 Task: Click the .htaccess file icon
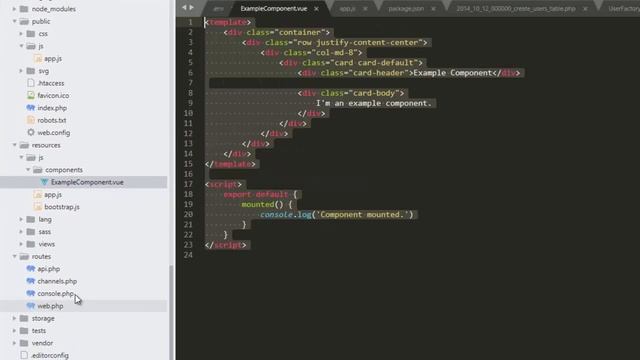31,83
